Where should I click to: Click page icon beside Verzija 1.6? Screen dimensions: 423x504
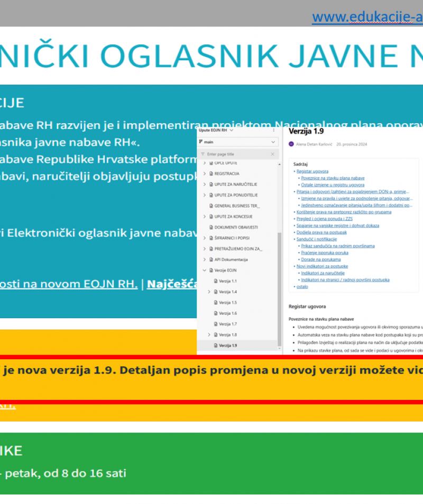click(216, 313)
